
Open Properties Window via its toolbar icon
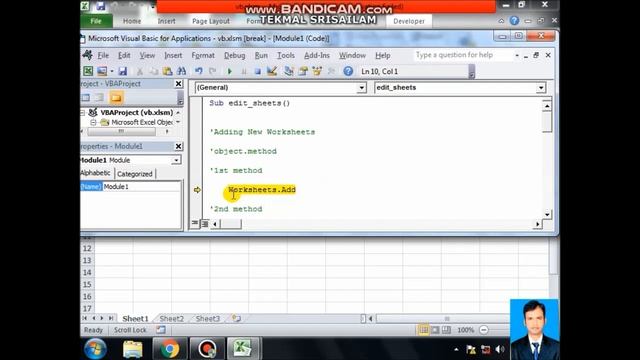coord(303,71)
